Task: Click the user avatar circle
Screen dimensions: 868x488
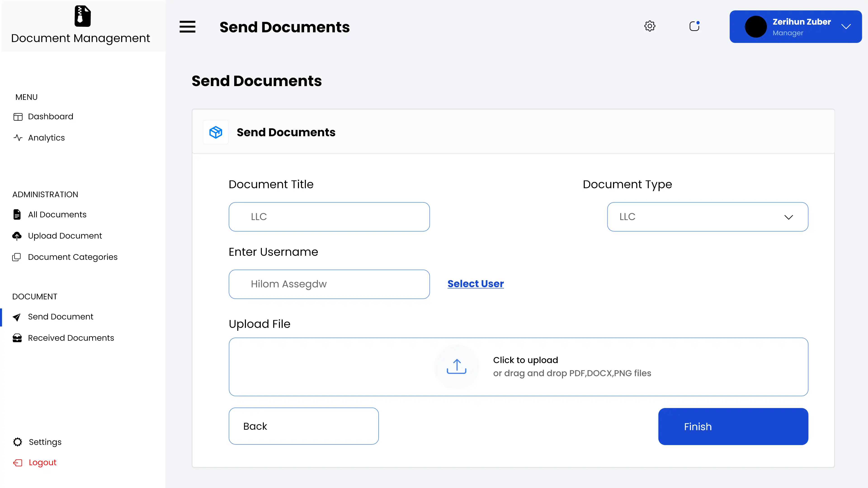Action: coord(755,27)
